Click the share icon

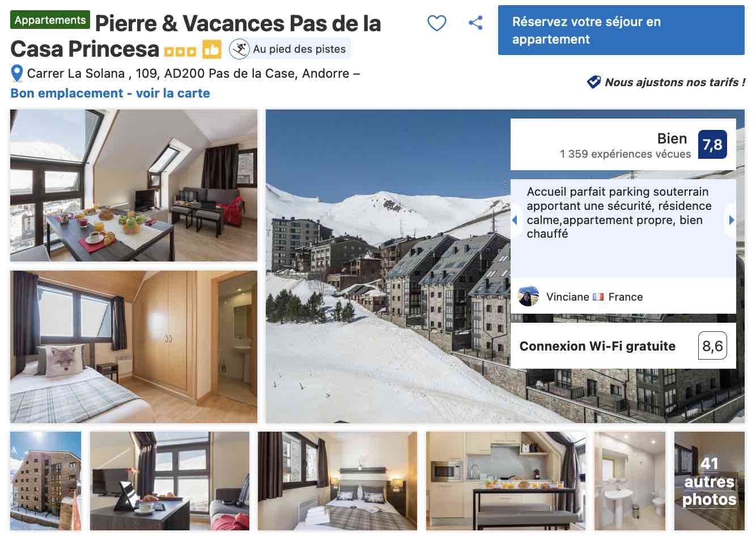coord(475,23)
